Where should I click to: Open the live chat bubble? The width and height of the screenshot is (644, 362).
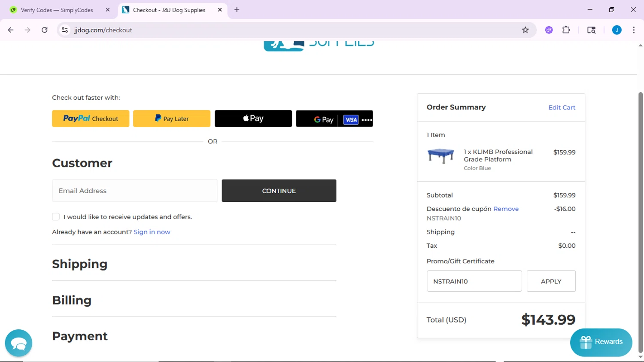[18, 343]
